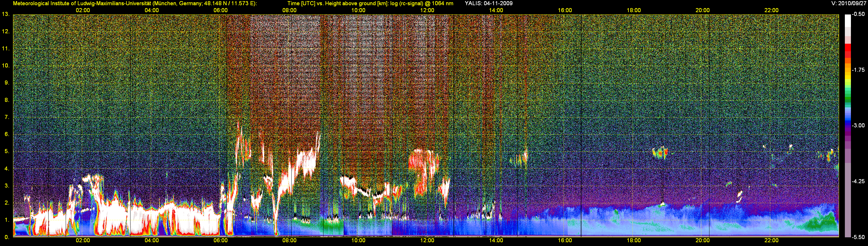
Task: Click the 12:00 label on the top time axis
Action: pyautogui.click(x=427, y=10)
